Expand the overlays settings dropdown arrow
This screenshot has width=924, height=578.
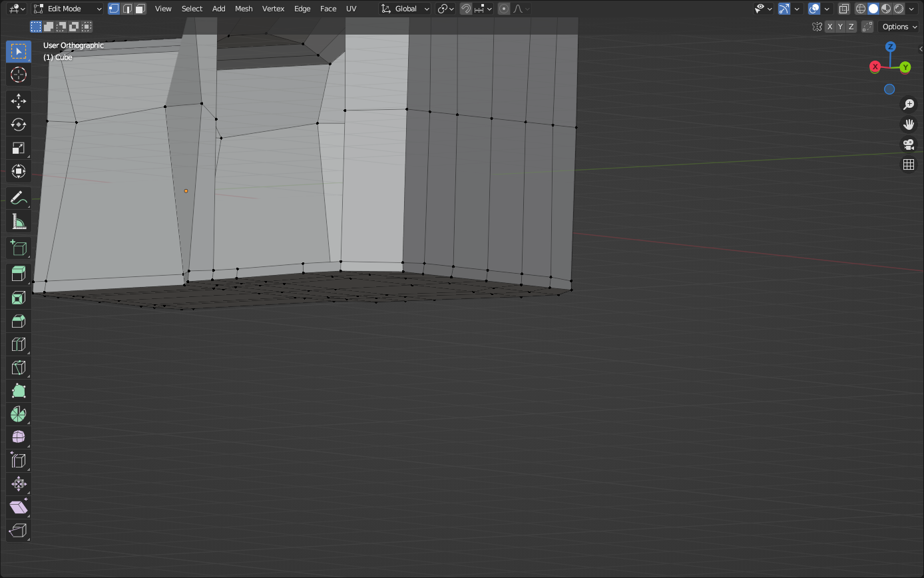point(827,9)
